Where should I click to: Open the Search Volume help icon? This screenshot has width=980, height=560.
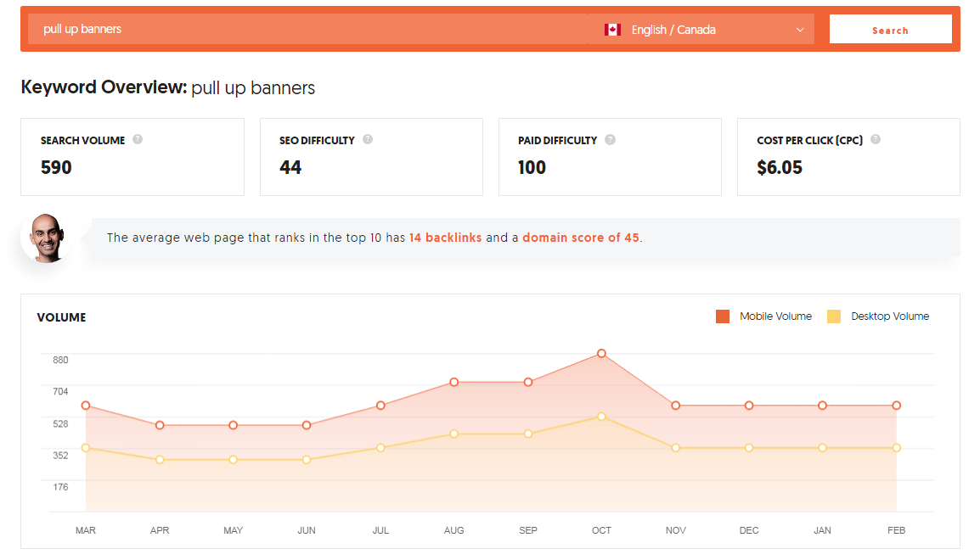point(138,139)
